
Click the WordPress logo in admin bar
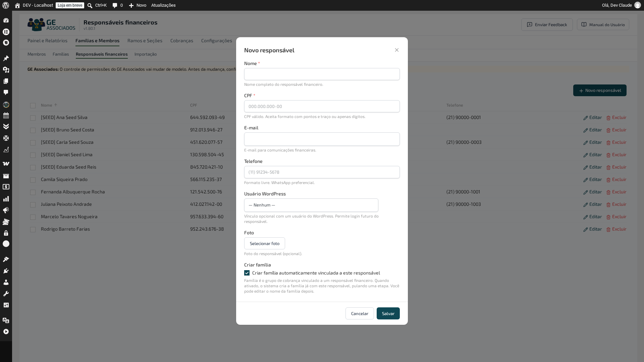coord(6,5)
